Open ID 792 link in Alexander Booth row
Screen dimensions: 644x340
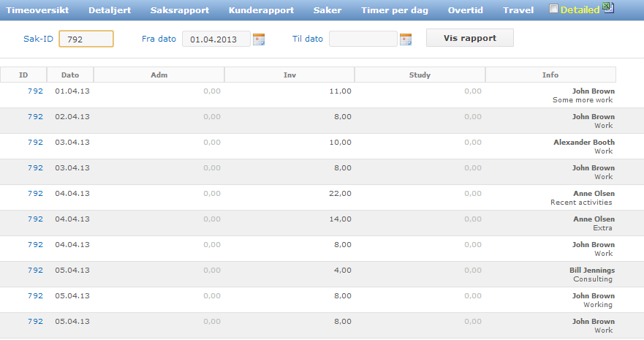[35, 143]
